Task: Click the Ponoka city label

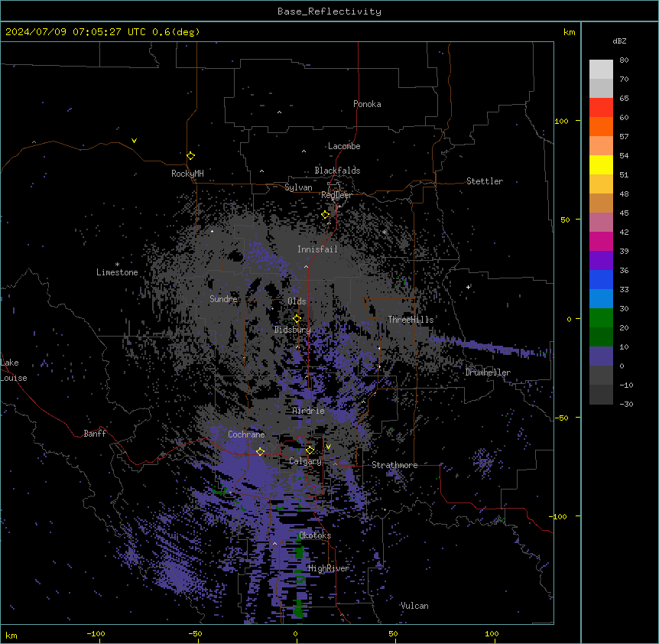Action: [367, 104]
